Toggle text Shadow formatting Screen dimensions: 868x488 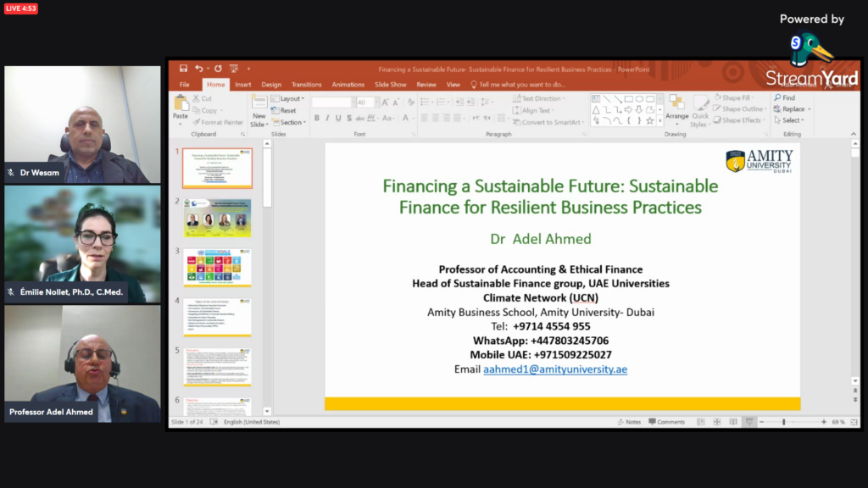(x=348, y=118)
